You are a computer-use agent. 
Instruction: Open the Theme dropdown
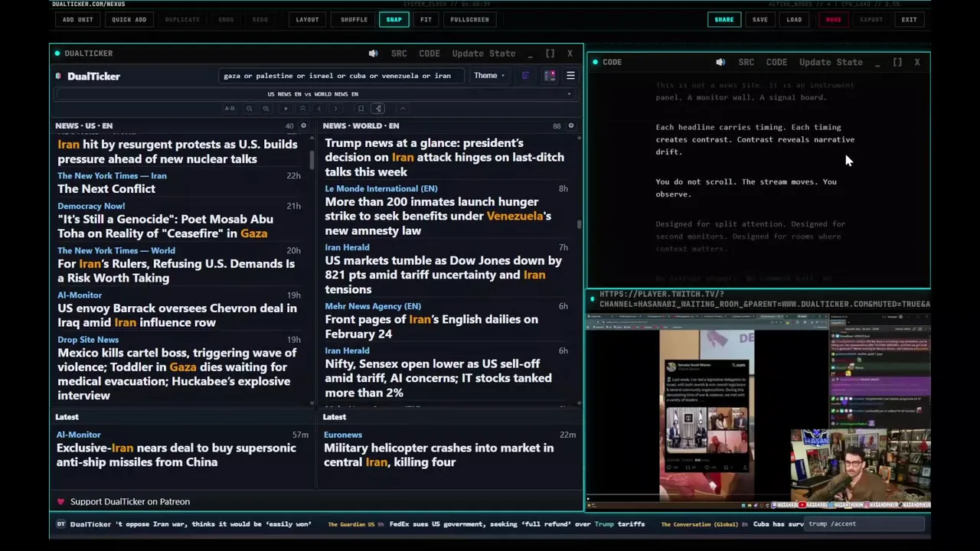tap(488, 76)
